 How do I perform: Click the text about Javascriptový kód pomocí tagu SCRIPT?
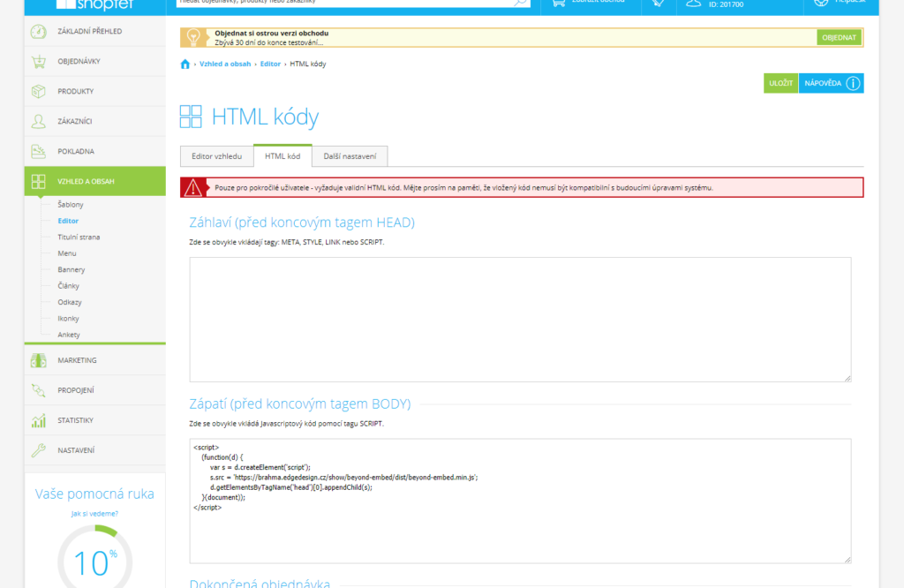(287, 424)
